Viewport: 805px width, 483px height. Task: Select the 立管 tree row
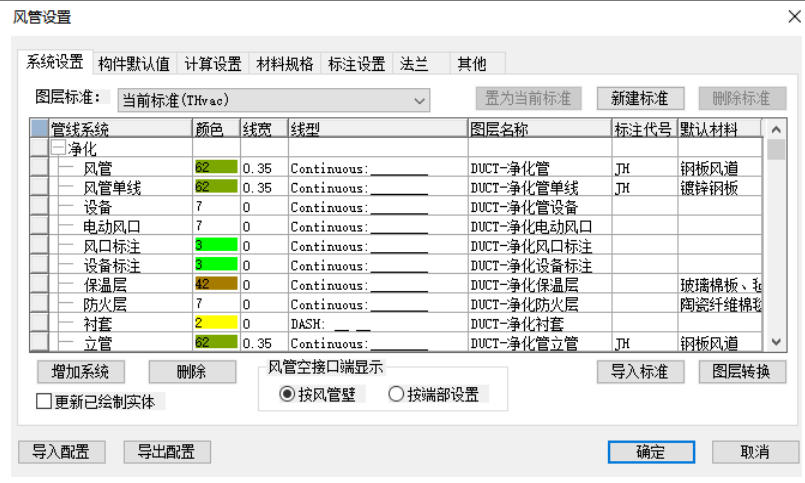(98, 343)
